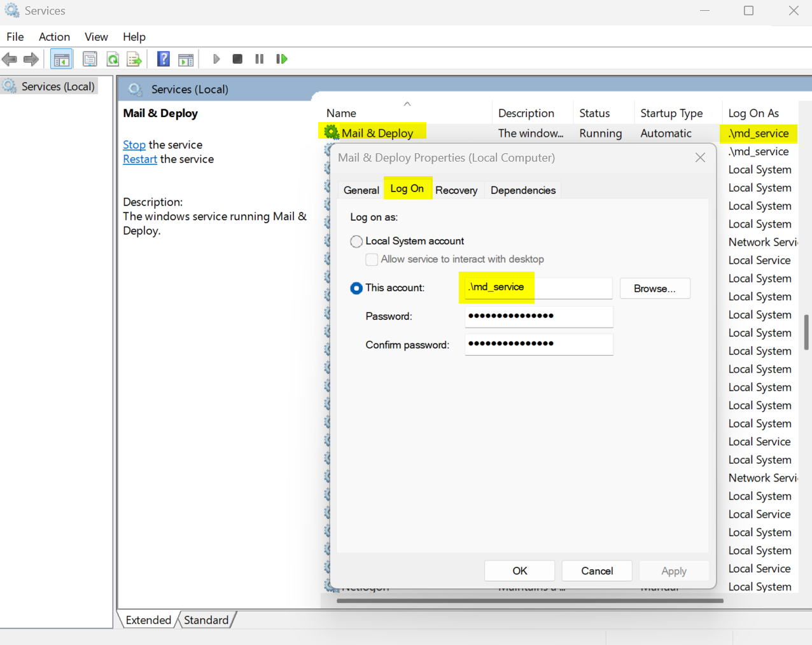Click the Forward arrow toolbar icon
This screenshot has height=645, width=812.
click(x=31, y=59)
